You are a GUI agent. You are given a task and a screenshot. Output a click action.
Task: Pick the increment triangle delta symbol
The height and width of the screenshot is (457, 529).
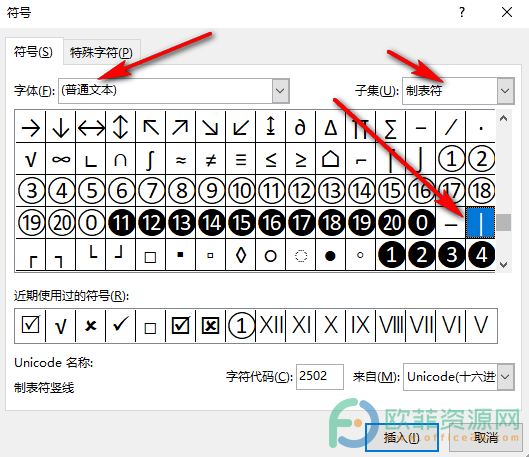point(331,127)
